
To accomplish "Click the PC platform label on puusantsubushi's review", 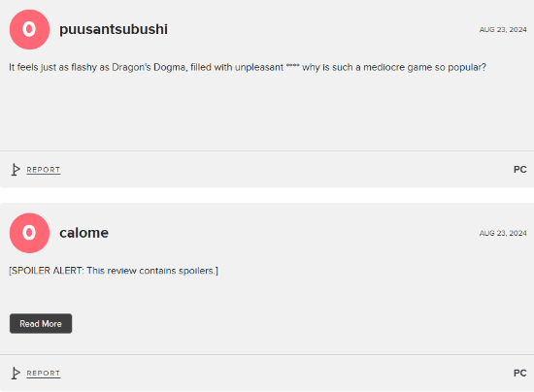I will coord(520,170).
